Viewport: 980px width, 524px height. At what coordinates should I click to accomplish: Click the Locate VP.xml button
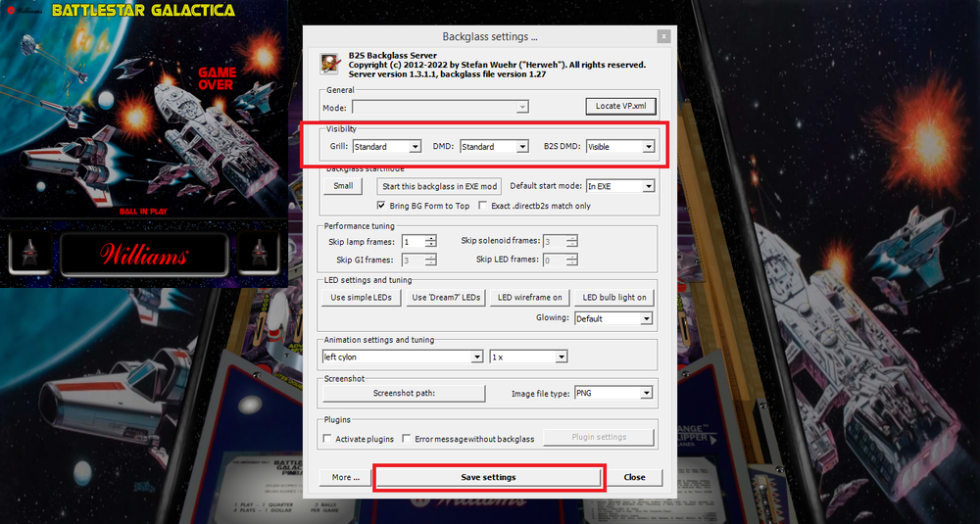(621, 106)
